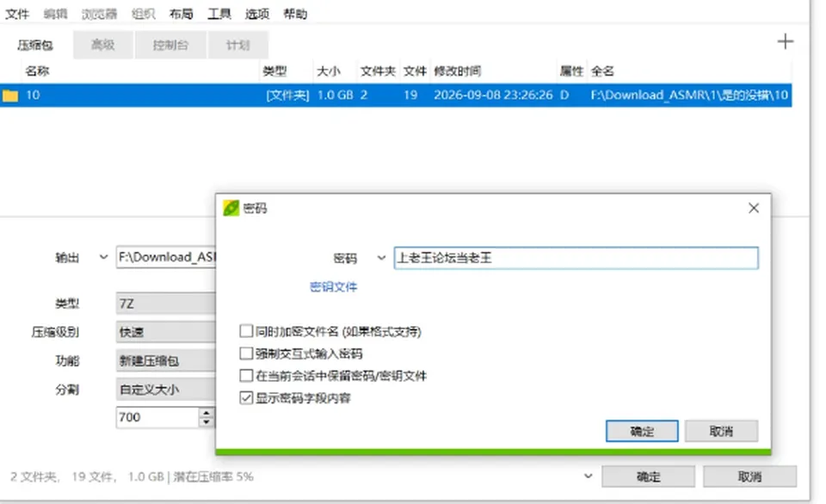Open the 压缩级别 dropdown showing 快速
Screen dimensions: 826x504
click(x=165, y=332)
